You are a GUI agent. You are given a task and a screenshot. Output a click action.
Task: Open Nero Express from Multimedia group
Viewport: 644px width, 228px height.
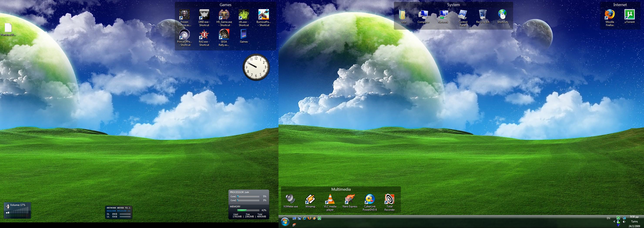pyautogui.click(x=350, y=199)
